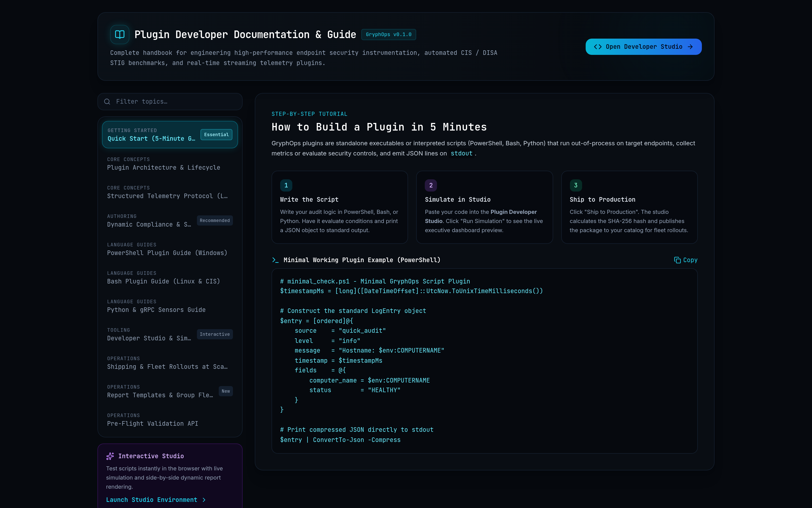Click the Ship to Production card heading
The width and height of the screenshot is (812, 508).
click(x=602, y=200)
